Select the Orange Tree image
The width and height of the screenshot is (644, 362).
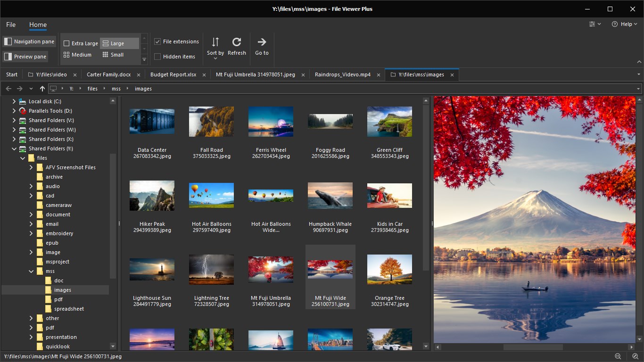click(x=389, y=270)
